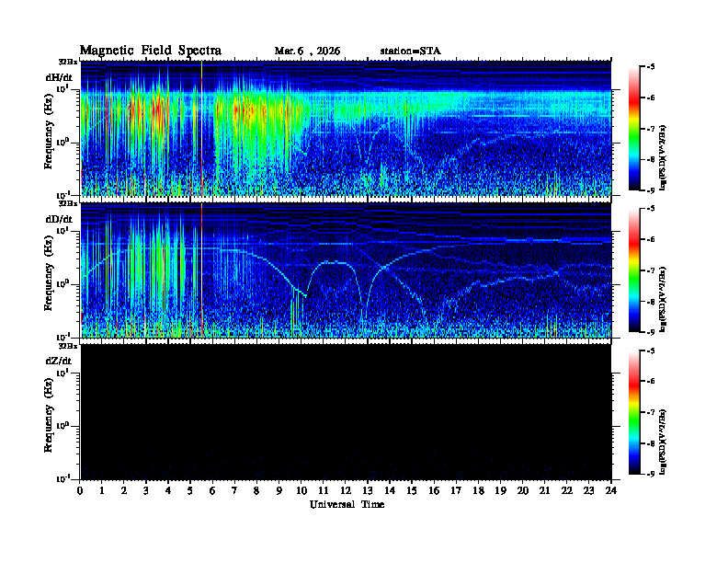Click the 10^0 tick of dH/dt frequency axis
Viewport: 728px width, 563px height.
(x=63, y=143)
